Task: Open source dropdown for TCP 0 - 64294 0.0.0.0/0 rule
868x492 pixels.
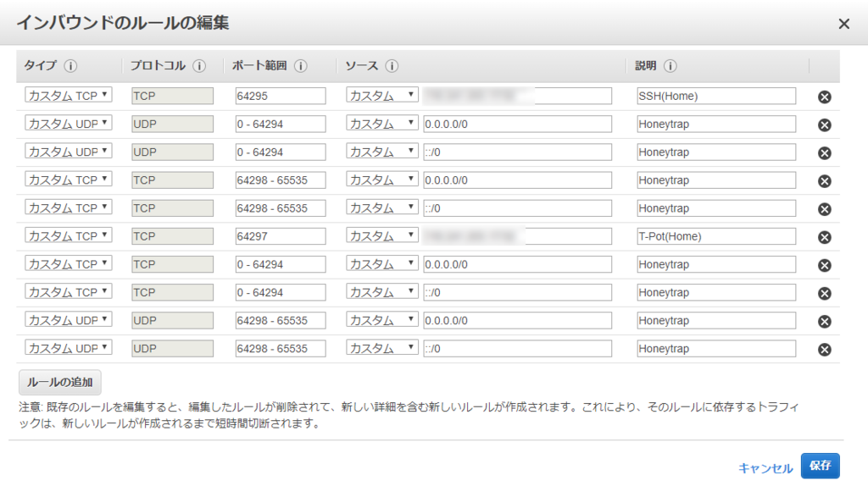Action: coord(382,263)
